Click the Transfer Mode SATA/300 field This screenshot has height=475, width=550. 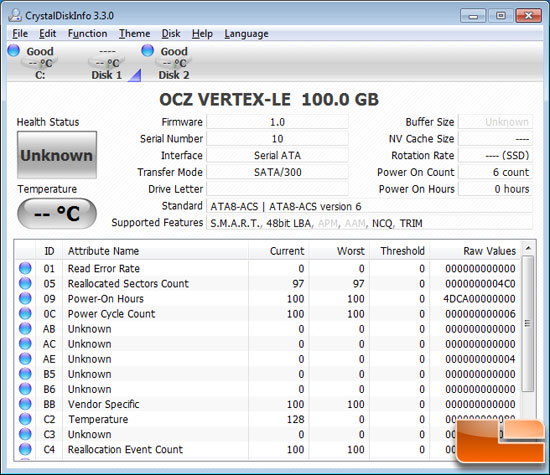click(x=277, y=172)
